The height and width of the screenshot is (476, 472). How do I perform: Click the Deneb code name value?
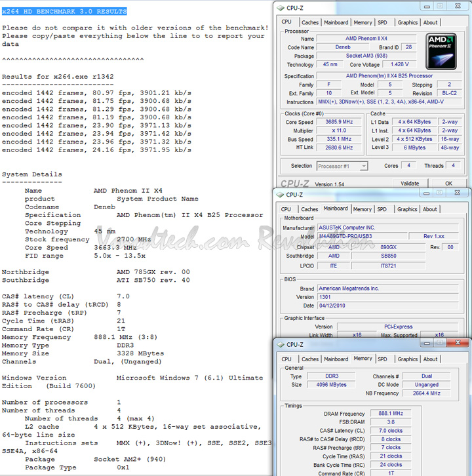tap(343, 47)
